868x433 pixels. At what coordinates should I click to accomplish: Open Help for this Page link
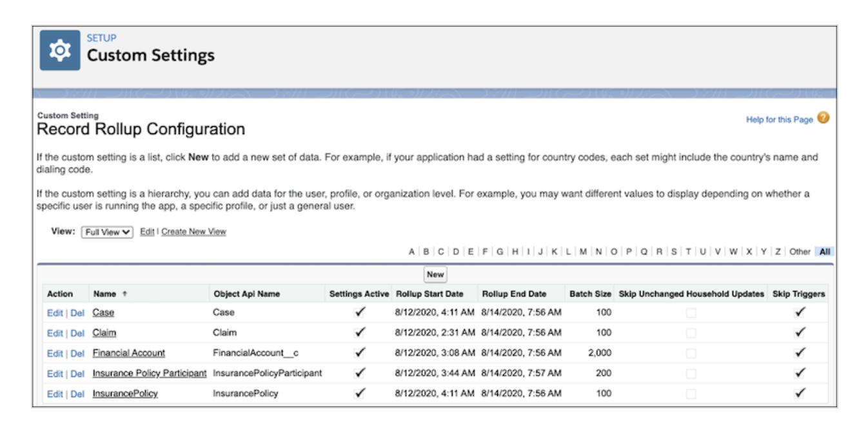pos(780,119)
